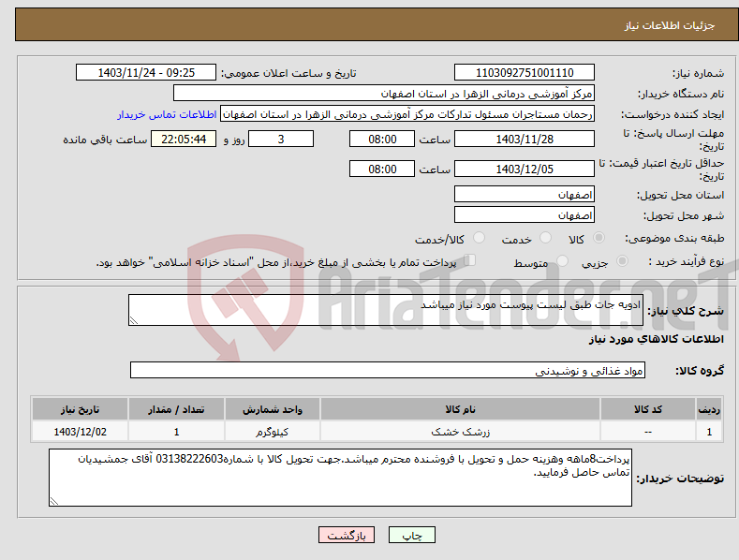Select the متوسط purchase type radio
739x560 pixels.
pyautogui.click(x=562, y=261)
